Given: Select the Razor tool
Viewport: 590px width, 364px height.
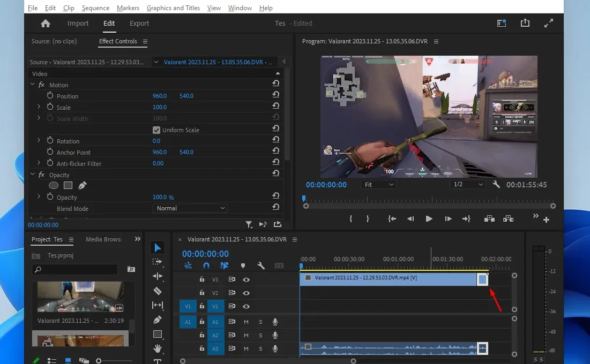Looking at the screenshot, I should [x=158, y=291].
